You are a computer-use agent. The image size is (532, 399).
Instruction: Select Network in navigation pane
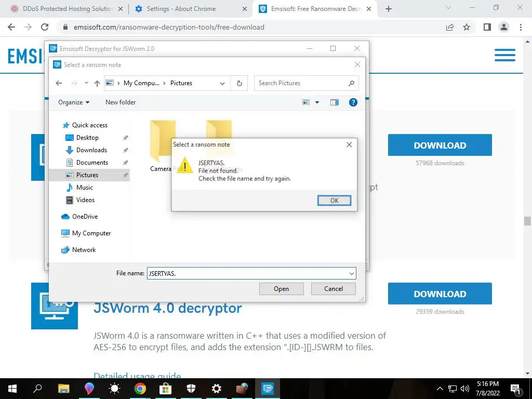click(84, 250)
